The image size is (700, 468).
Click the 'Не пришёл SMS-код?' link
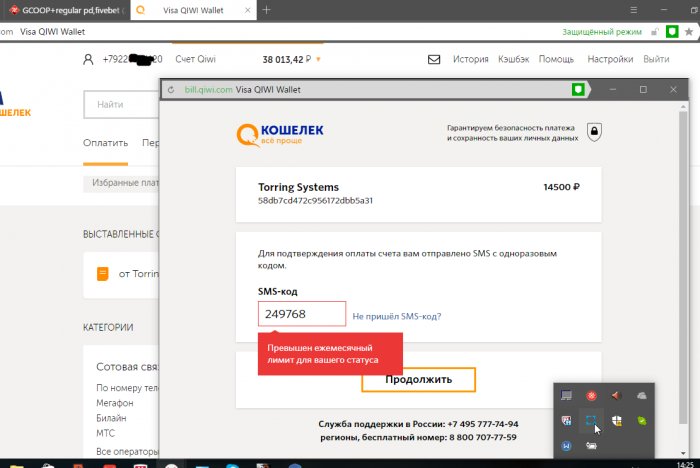click(x=396, y=316)
